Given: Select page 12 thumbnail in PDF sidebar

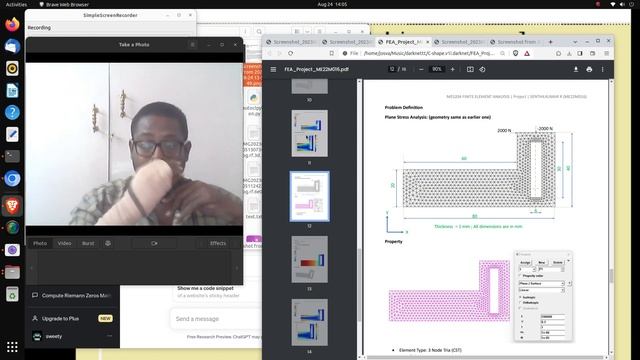Looking at the screenshot, I should pyautogui.click(x=309, y=196).
